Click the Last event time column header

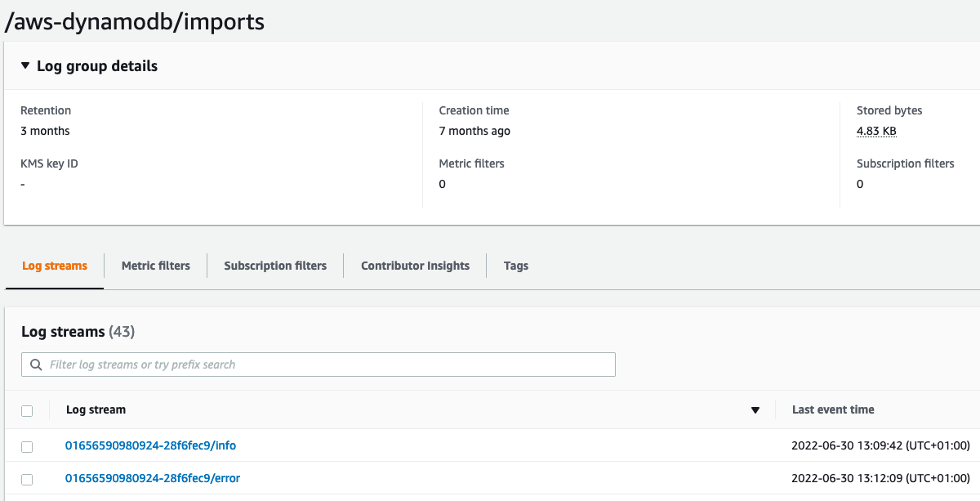tap(833, 409)
